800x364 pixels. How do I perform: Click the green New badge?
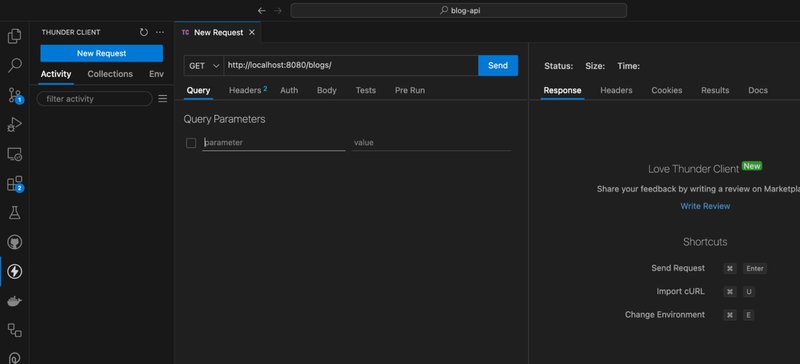752,166
